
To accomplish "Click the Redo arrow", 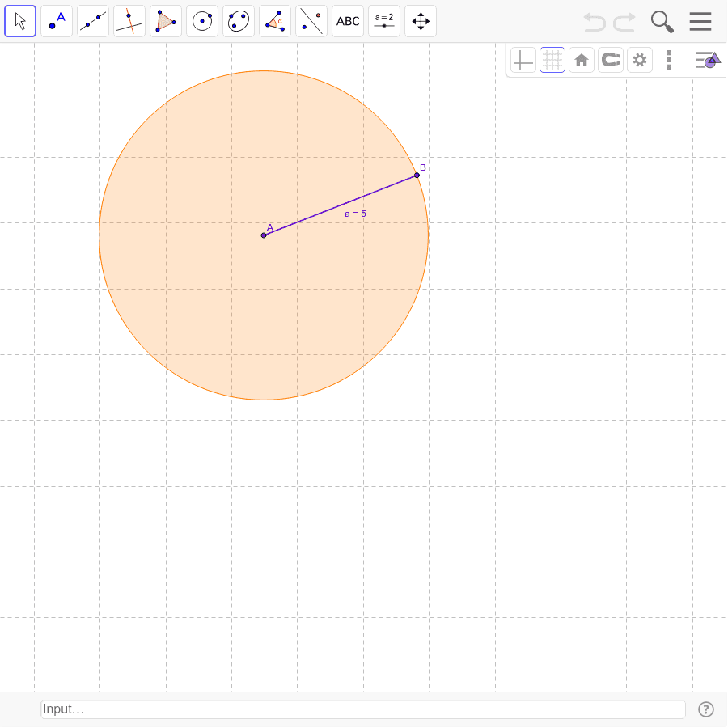I will pos(624,21).
